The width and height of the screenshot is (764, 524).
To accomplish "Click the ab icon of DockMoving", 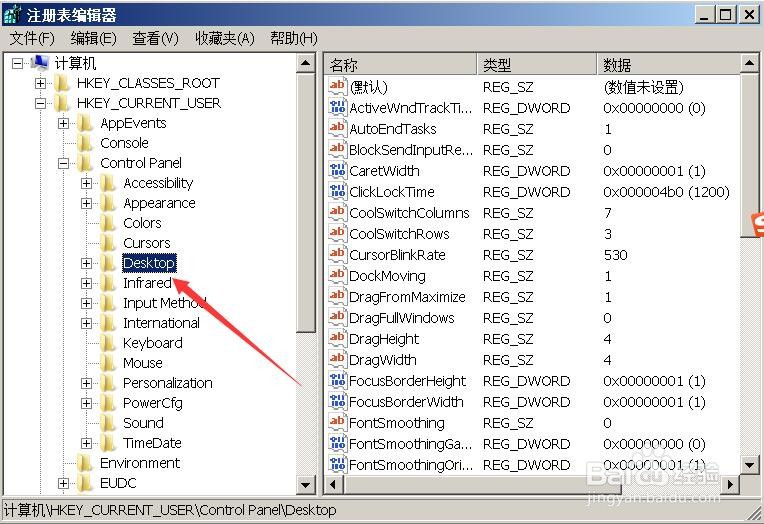I will click(337, 275).
